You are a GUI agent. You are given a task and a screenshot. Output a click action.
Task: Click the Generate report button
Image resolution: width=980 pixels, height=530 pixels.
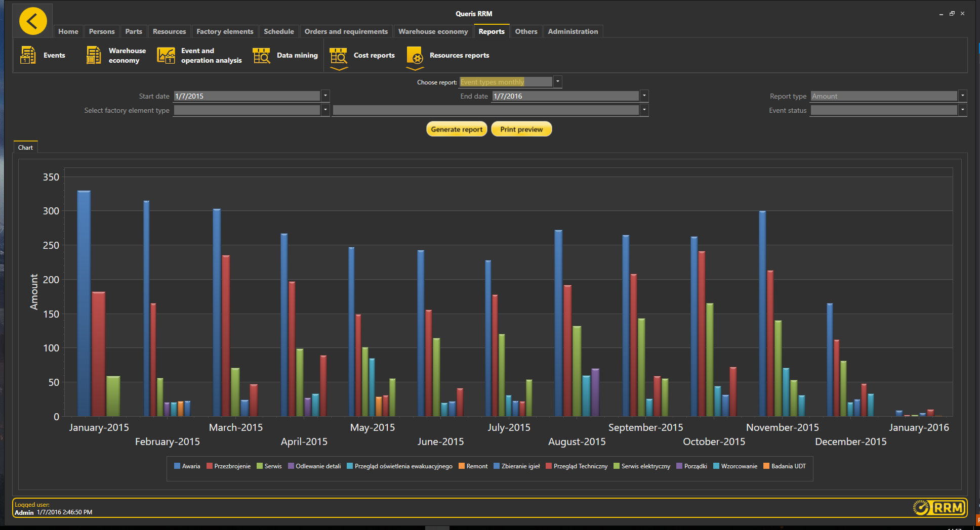[x=456, y=129]
